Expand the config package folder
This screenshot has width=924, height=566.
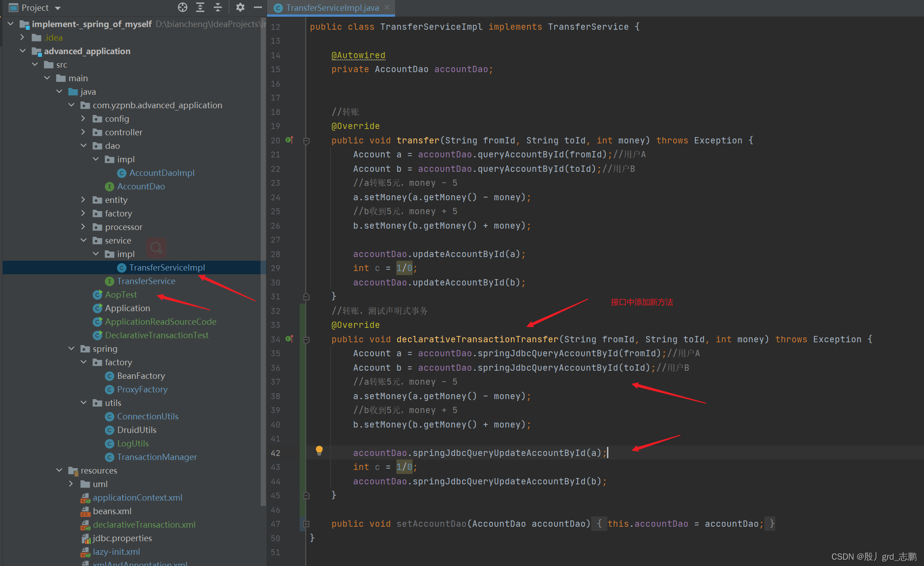[83, 119]
